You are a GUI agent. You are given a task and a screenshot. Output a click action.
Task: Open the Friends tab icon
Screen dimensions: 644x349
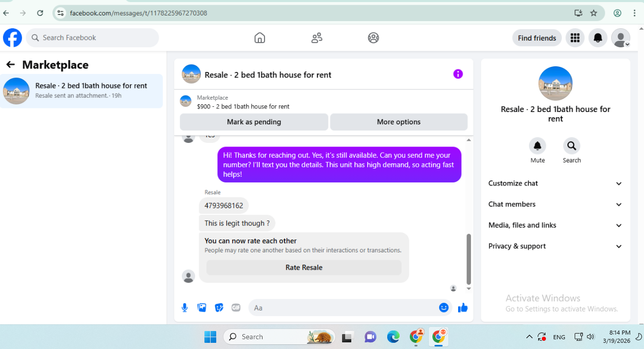click(317, 38)
